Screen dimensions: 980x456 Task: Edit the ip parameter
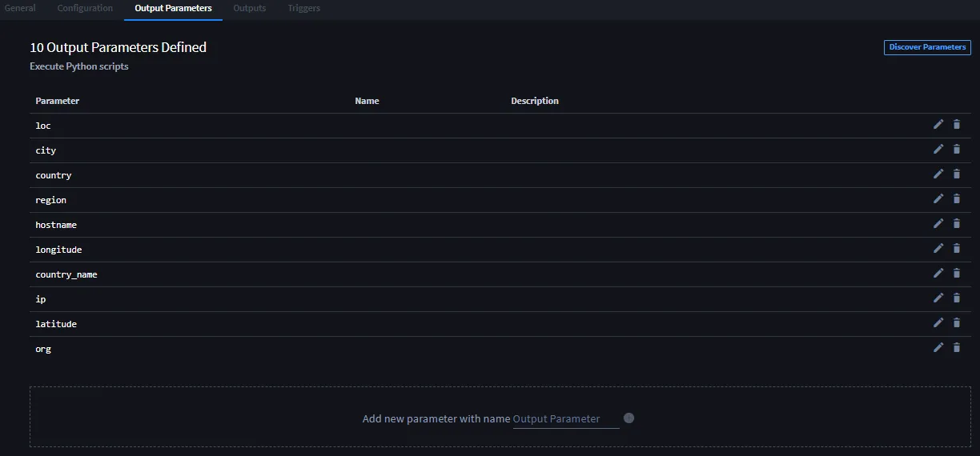click(x=938, y=298)
